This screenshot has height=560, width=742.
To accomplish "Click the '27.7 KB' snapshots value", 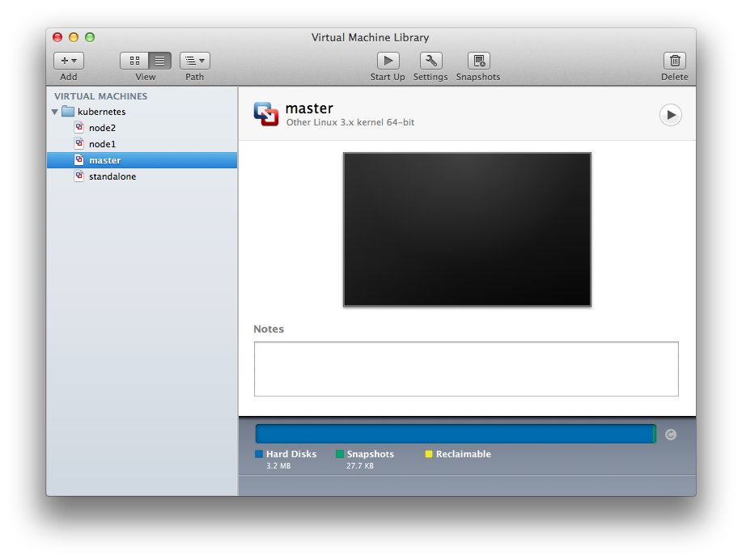I will (x=359, y=466).
